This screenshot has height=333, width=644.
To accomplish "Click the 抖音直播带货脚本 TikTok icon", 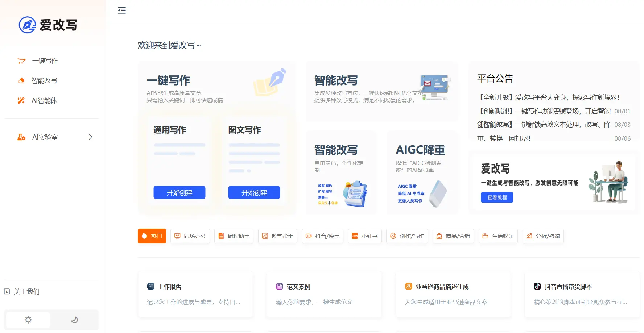I will click(x=537, y=287).
